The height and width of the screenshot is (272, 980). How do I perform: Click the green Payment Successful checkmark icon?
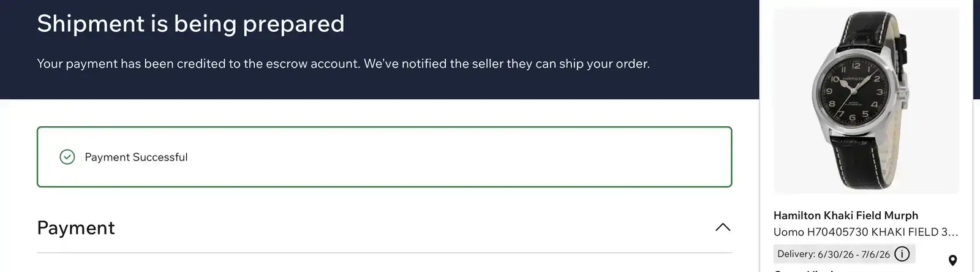pos(67,157)
